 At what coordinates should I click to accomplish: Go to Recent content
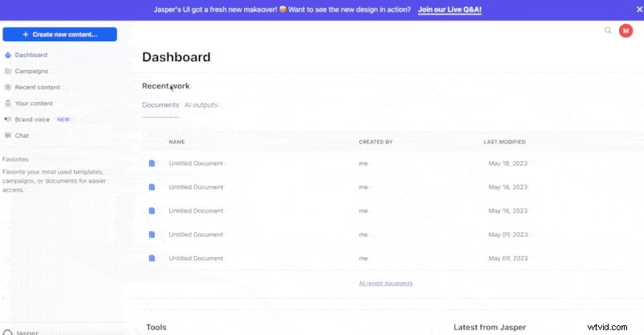click(37, 87)
